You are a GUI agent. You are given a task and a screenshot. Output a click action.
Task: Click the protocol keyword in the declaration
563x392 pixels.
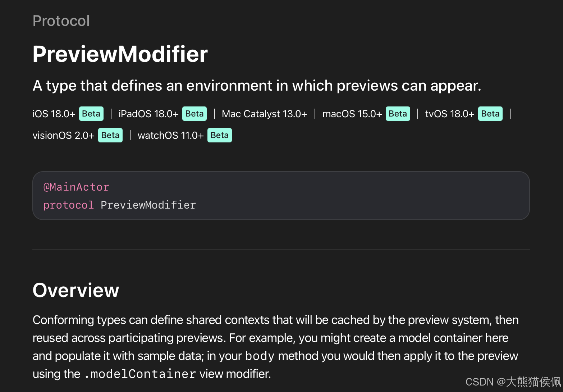(68, 205)
